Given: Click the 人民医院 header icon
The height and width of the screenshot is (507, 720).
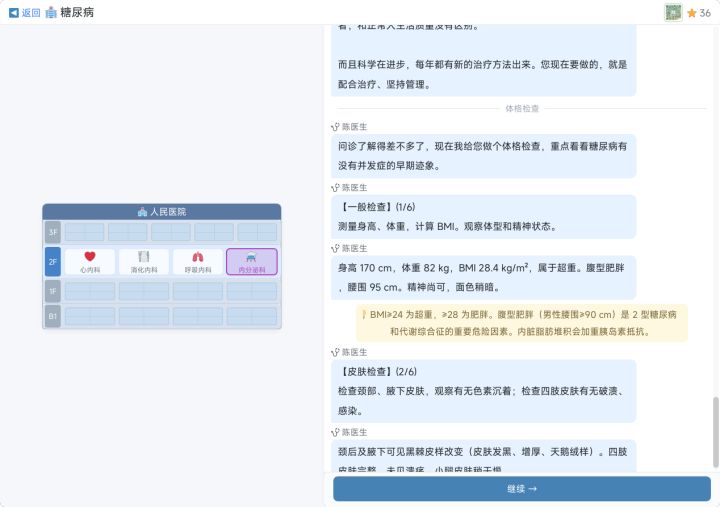Looking at the screenshot, I should click(x=142, y=212).
